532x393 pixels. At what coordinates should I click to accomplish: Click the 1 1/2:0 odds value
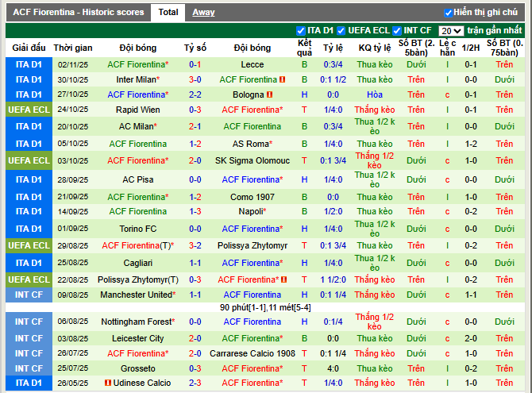(333, 279)
